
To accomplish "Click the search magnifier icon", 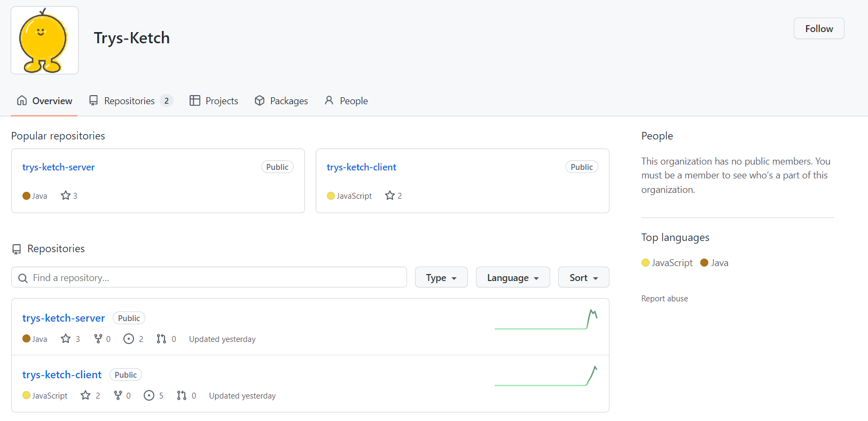I will 23,278.
